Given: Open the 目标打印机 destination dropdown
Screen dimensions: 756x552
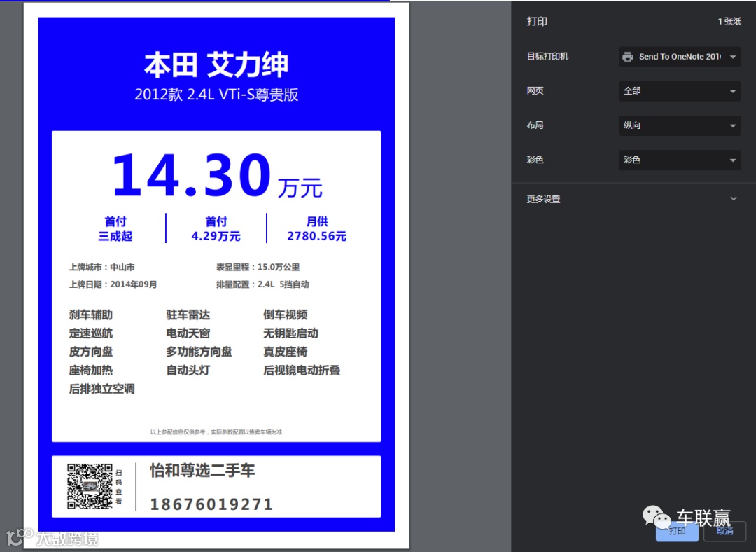Looking at the screenshot, I should coord(679,57).
